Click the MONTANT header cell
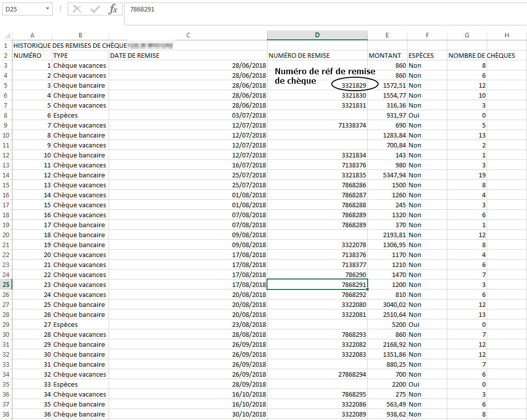This screenshot has width=527, height=420. (387, 55)
